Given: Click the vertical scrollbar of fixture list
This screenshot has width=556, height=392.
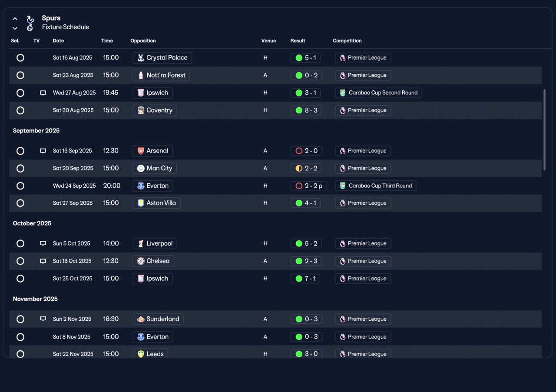Looking at the screenshot, I should point(544,130).
